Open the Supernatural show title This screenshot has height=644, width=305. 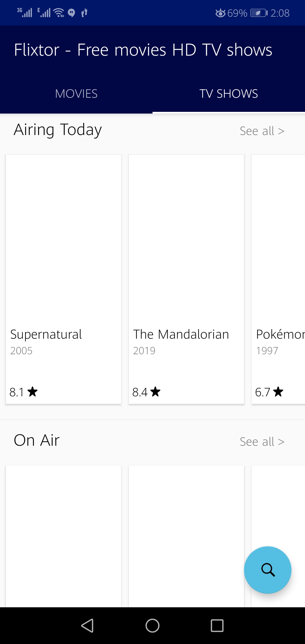46,334
